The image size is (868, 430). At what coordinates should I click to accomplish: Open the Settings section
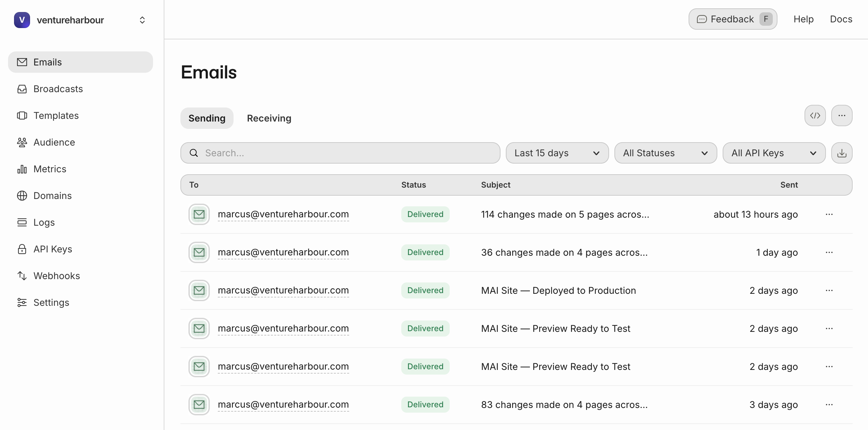tap(51, 302)
